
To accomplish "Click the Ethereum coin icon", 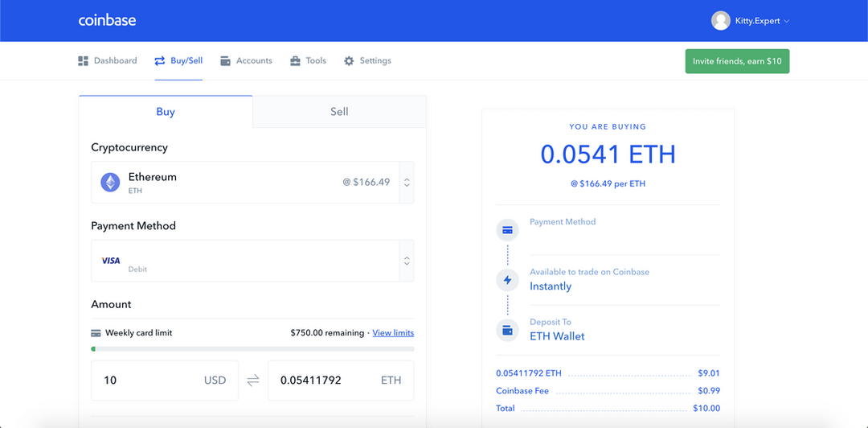I will click(x=110, y=183).
